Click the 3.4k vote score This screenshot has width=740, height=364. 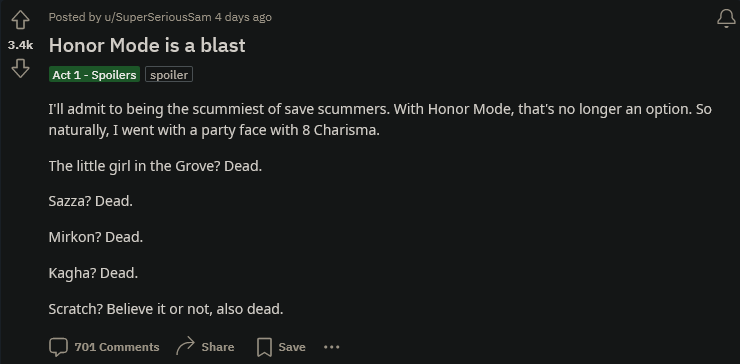click(x=20, y=45)
